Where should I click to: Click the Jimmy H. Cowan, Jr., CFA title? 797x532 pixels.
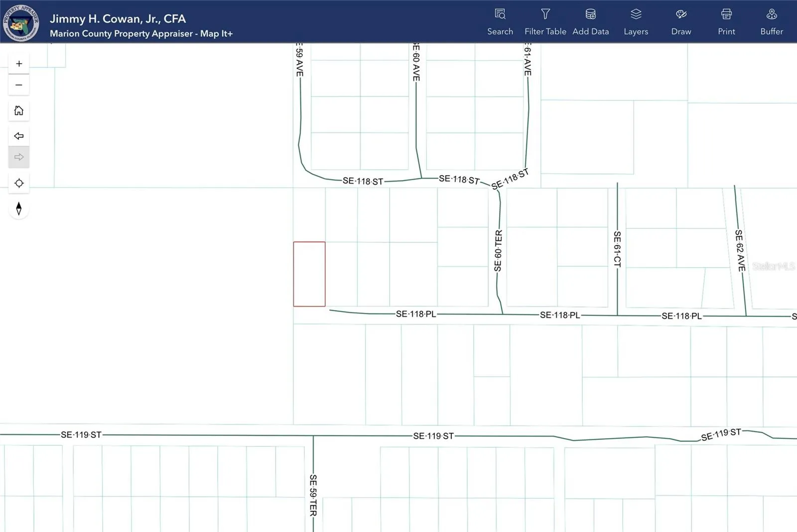[x=118, y=19]
